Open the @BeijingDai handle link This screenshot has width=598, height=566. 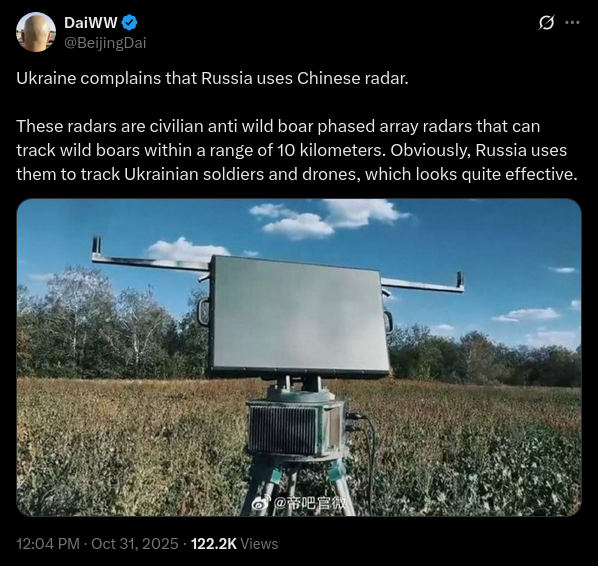[x=105, y=43]
